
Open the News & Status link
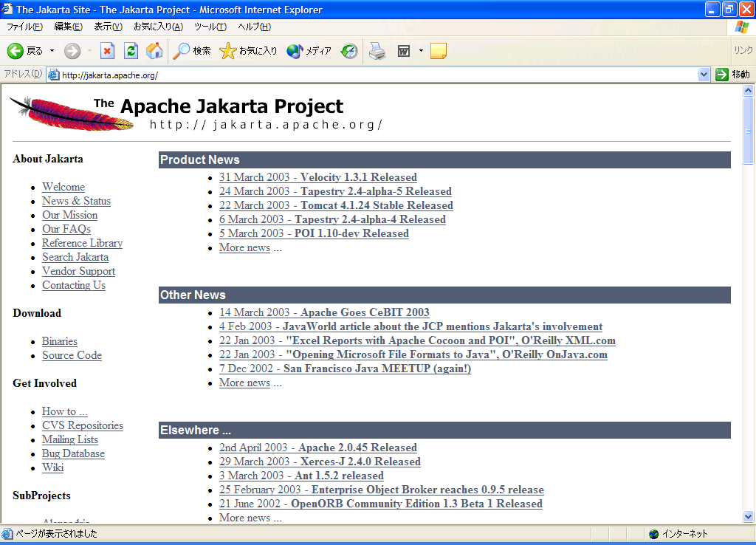click(x=76, y=201)
